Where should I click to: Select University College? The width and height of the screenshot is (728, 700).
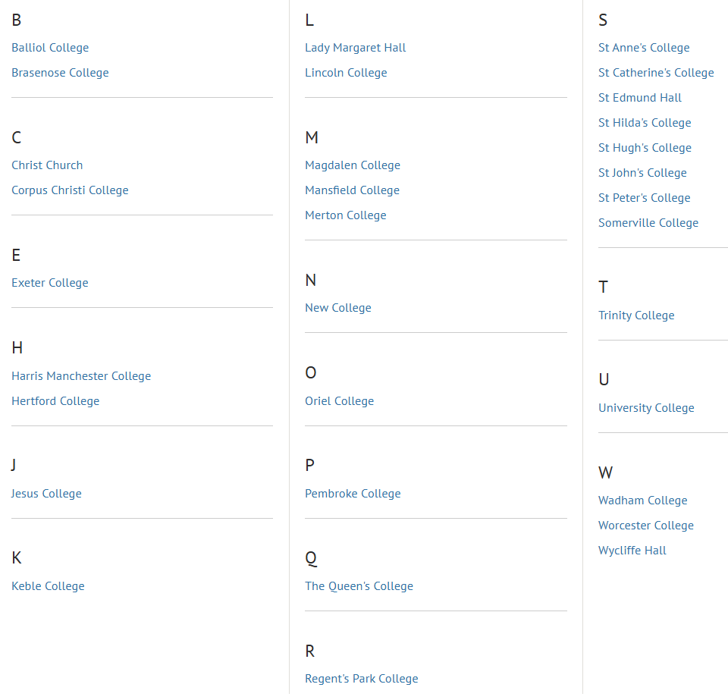[x=646, y=408]
